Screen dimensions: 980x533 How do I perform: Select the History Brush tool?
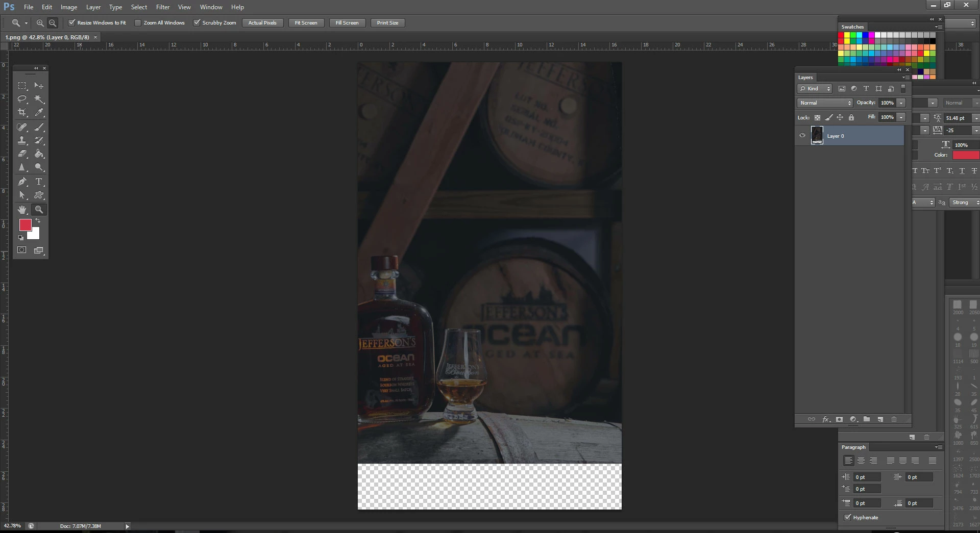(x=39, y=140)
